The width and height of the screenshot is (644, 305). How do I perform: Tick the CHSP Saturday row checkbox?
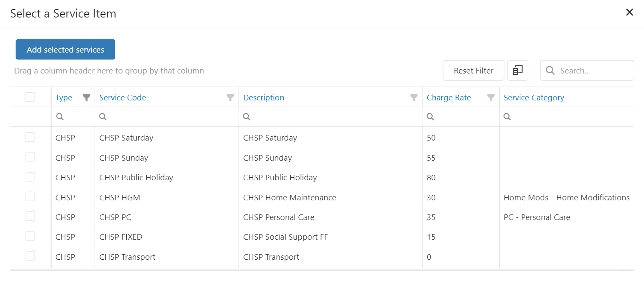point(30,137)
